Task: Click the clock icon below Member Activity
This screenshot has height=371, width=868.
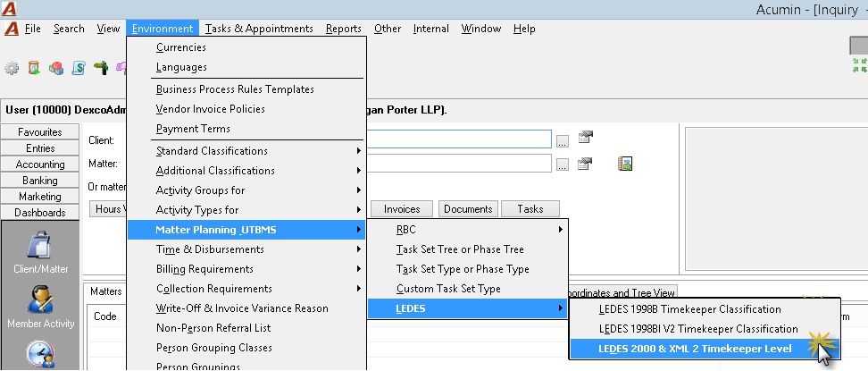Action: click(41, 354)
